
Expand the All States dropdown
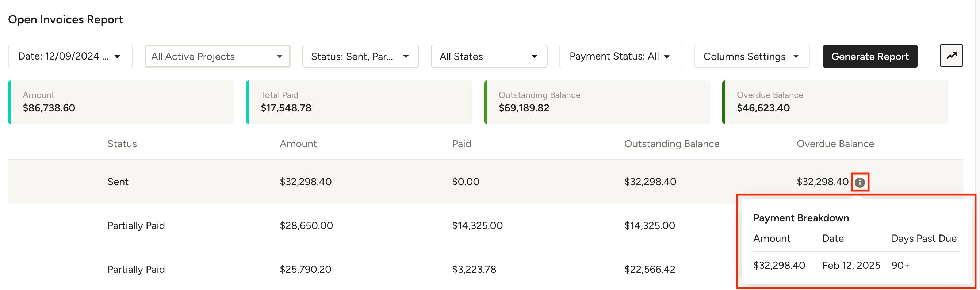[489, 56]
